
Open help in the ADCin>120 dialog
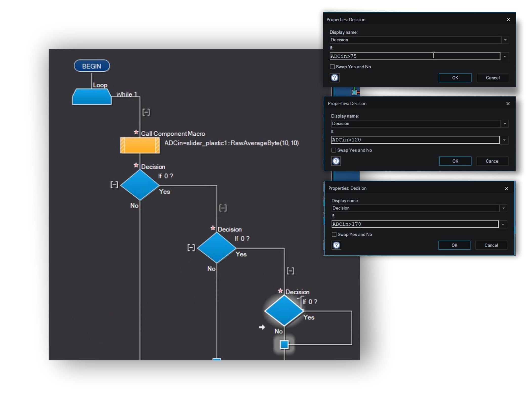(x=336, y=161)
